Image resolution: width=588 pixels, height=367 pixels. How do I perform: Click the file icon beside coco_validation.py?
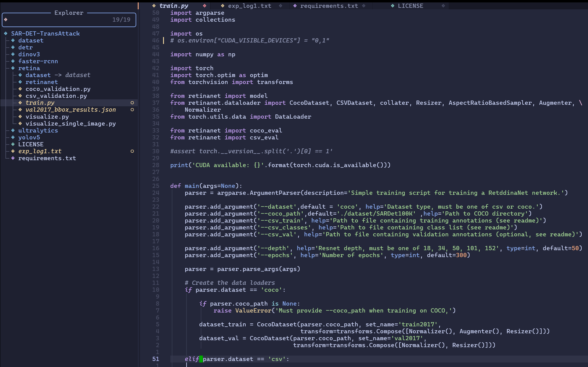(x=20, y=89)
